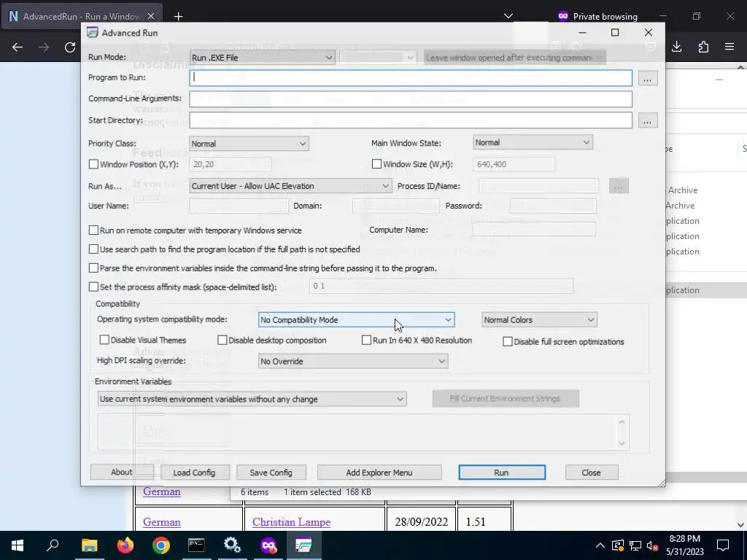Screen dimensions: 747x560
Task: Click the muted speaker tray icon
Action: pyautogui.click(x=653, y=545)
